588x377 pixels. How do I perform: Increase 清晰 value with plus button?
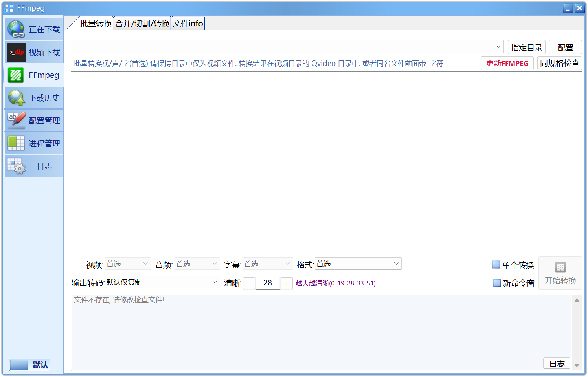click(x=287, y=283)
